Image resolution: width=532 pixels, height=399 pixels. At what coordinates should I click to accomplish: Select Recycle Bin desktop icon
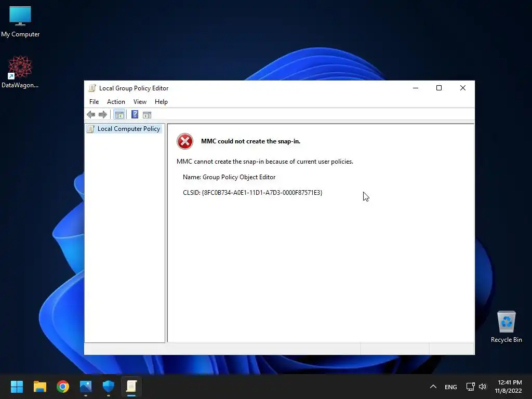(x=506, y=327)
